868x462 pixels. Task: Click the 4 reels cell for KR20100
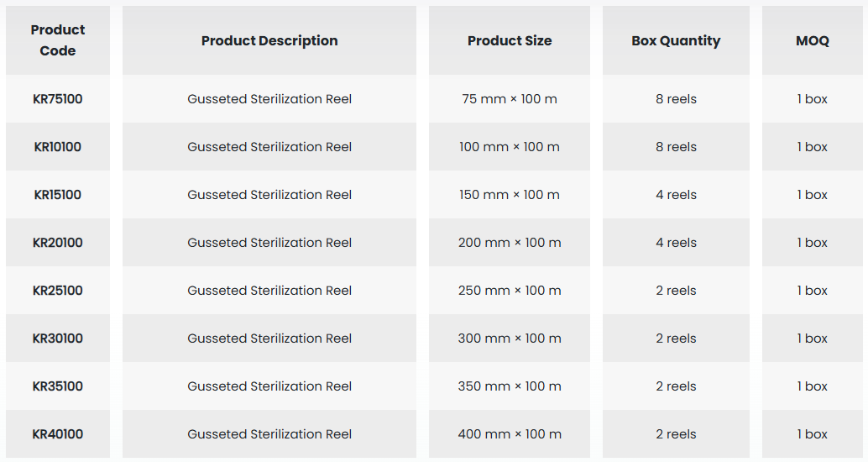(x=676, y=243)
